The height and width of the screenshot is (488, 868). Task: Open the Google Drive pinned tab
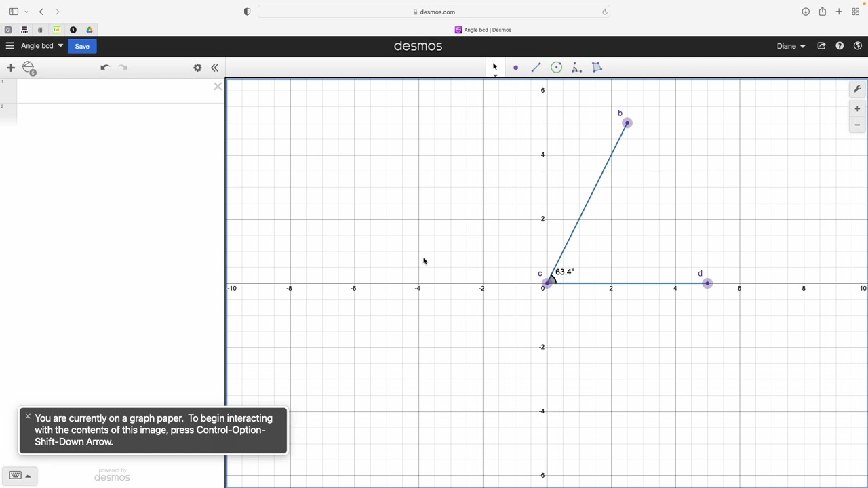90,30
